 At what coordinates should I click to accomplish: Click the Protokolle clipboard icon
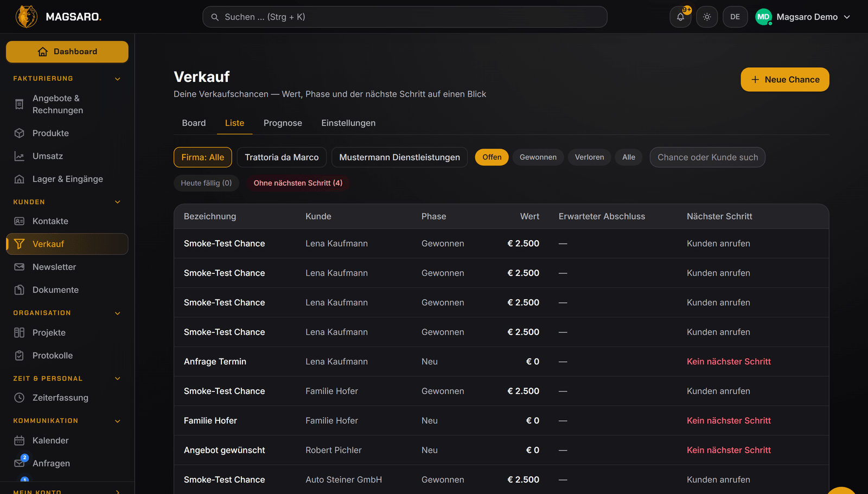coord(20,356)
